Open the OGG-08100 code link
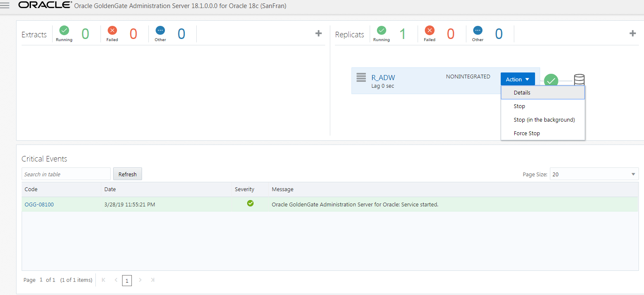Viewport: 644px width, 295px height. pyautogui.click(x=39, y=204)
